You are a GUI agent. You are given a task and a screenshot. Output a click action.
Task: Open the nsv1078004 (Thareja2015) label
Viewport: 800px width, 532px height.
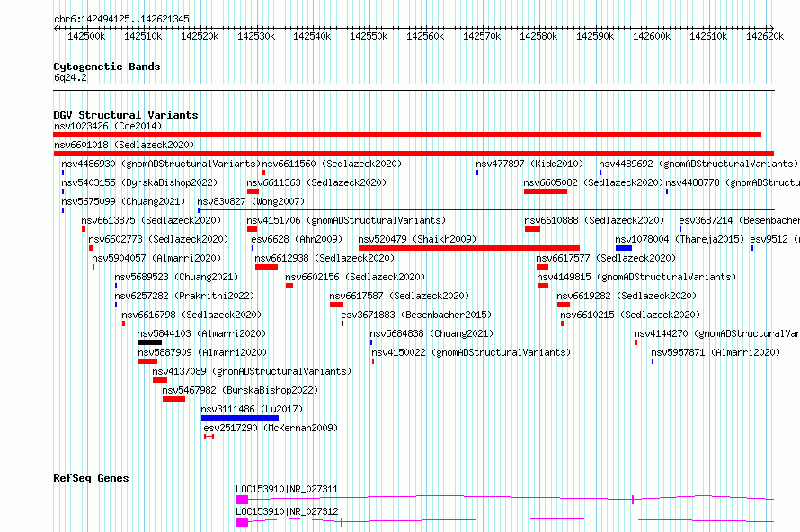pyautogui.click(x=680, y=239)
